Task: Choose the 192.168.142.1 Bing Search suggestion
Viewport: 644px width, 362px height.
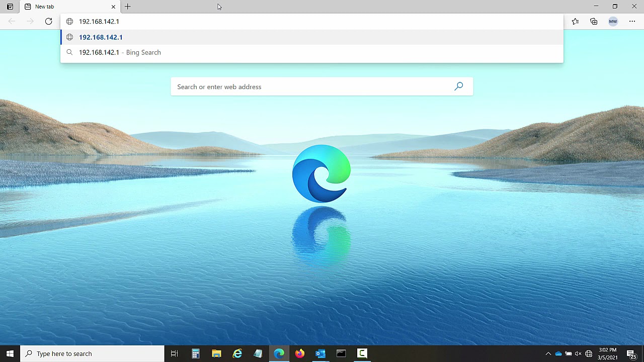Action: tap(312, 52)
